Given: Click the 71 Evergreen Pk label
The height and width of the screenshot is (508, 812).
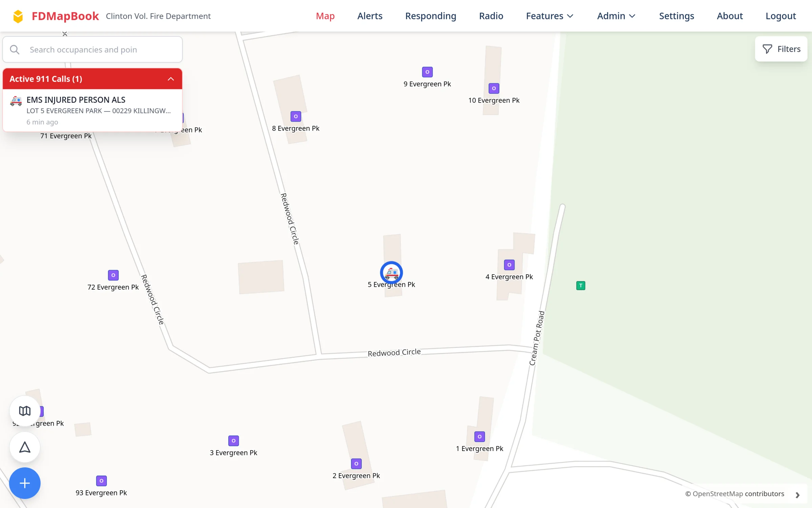Looking at the screenshot, I should (66, 136).
